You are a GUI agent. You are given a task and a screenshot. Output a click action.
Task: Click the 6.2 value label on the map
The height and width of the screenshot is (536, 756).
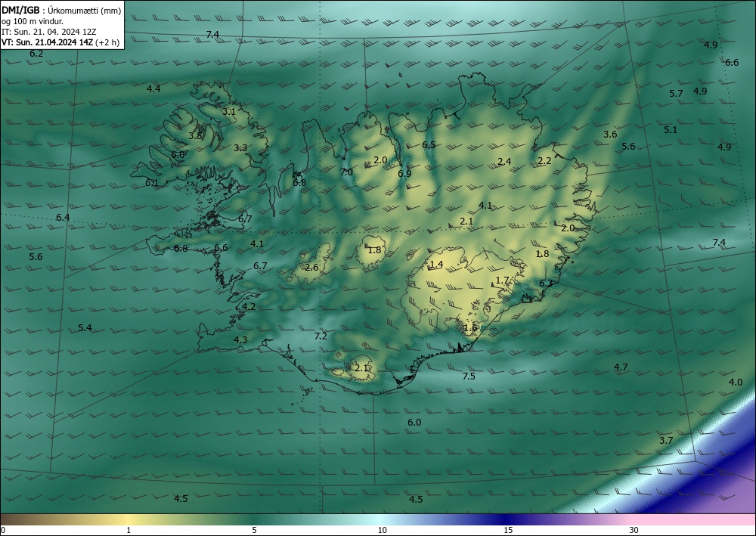36,54
